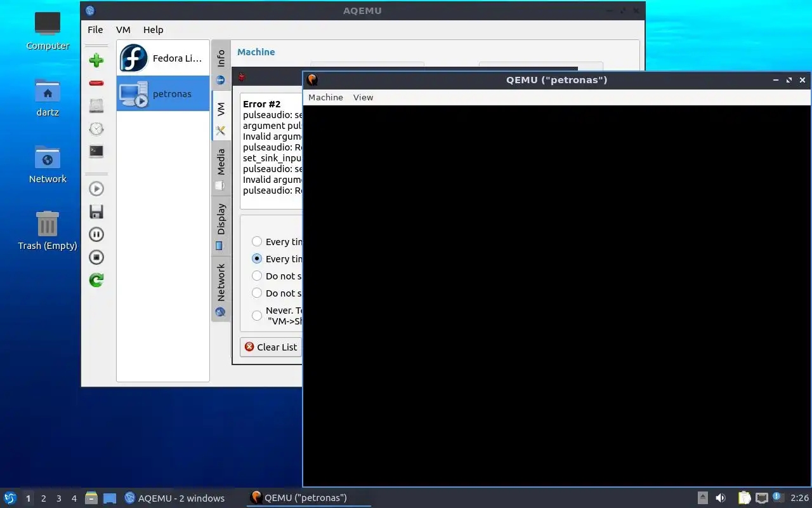Viewport: 812px width, 508px height.
Task: Open the File menu in AQEMU
Action: pos(95,29)
